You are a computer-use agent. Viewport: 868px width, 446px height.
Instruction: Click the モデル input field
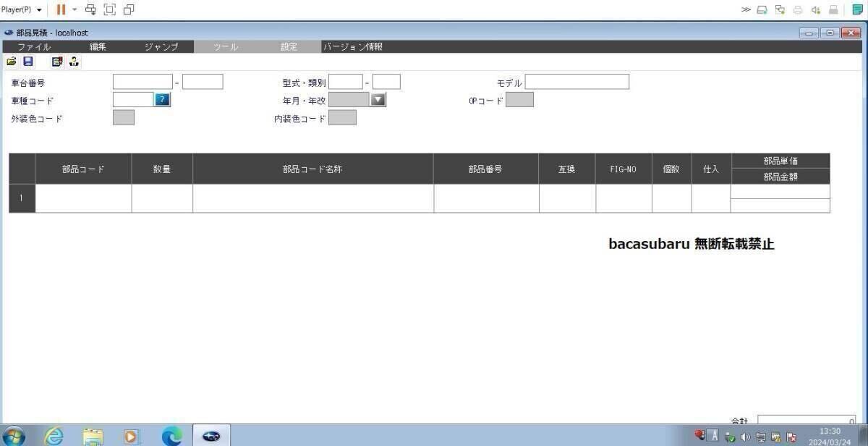pyautogui.click(x=577, y=82)
